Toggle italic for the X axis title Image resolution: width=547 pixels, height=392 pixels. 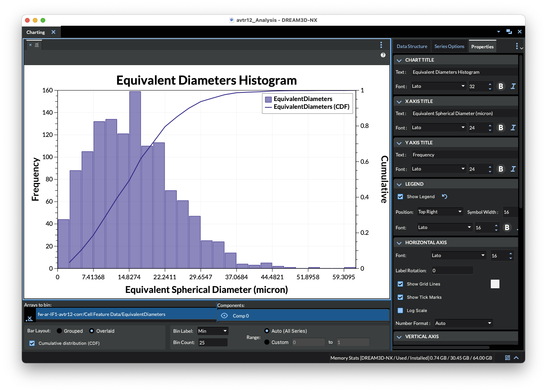[x=513, y=128]
